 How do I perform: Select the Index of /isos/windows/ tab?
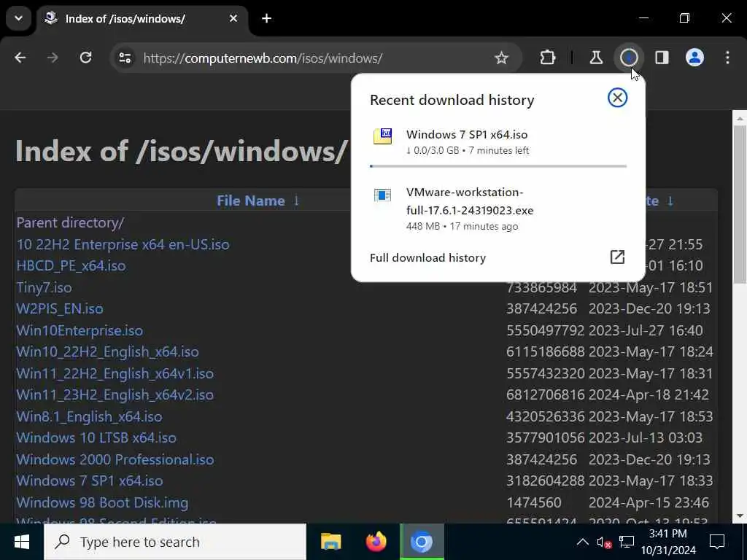[142, 18]
